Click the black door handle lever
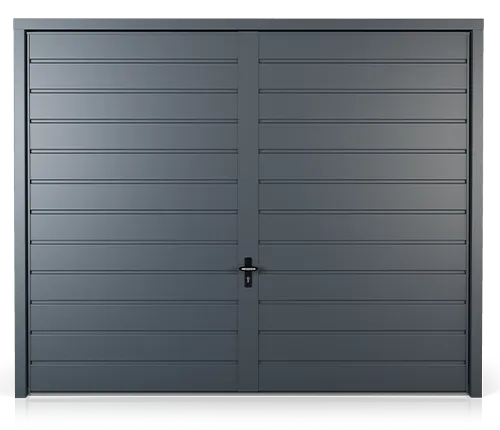 [x=249, y=268]
